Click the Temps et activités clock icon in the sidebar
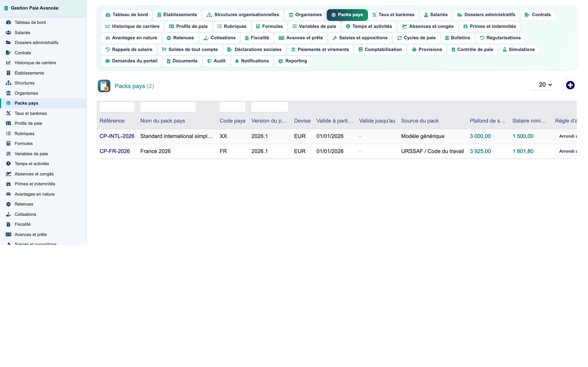 point(8,164)
